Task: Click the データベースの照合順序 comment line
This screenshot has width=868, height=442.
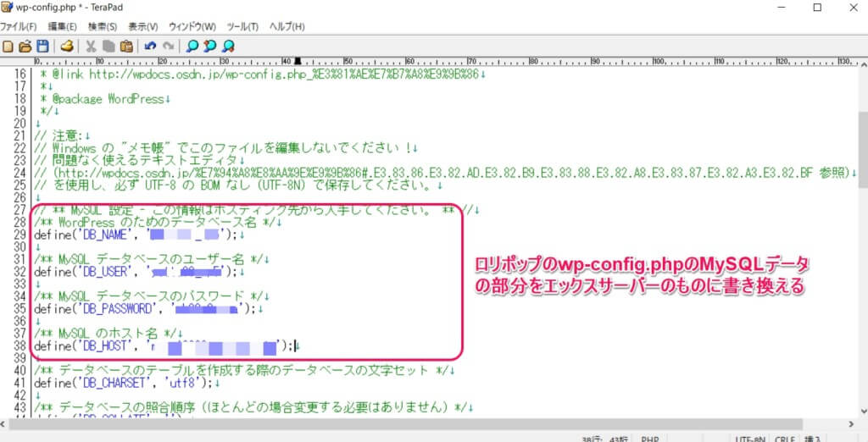Action: (253, 407)
